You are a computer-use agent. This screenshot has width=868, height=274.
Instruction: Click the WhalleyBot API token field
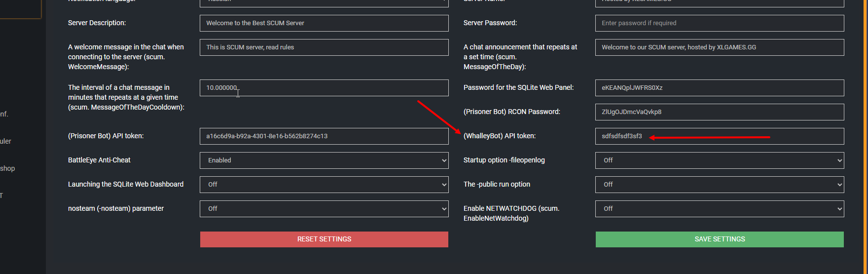pyautogui.click(x=720, y=136)
